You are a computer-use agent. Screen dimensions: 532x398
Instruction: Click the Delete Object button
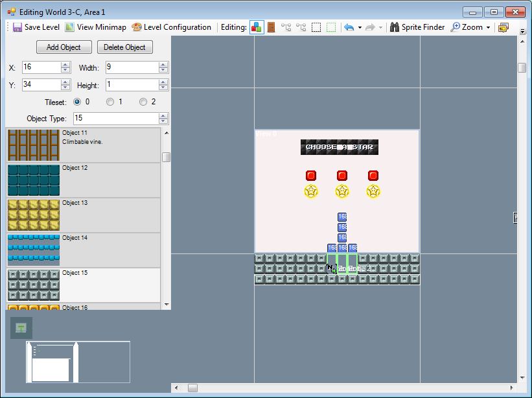pyautogui.click(x=125, y=47)
